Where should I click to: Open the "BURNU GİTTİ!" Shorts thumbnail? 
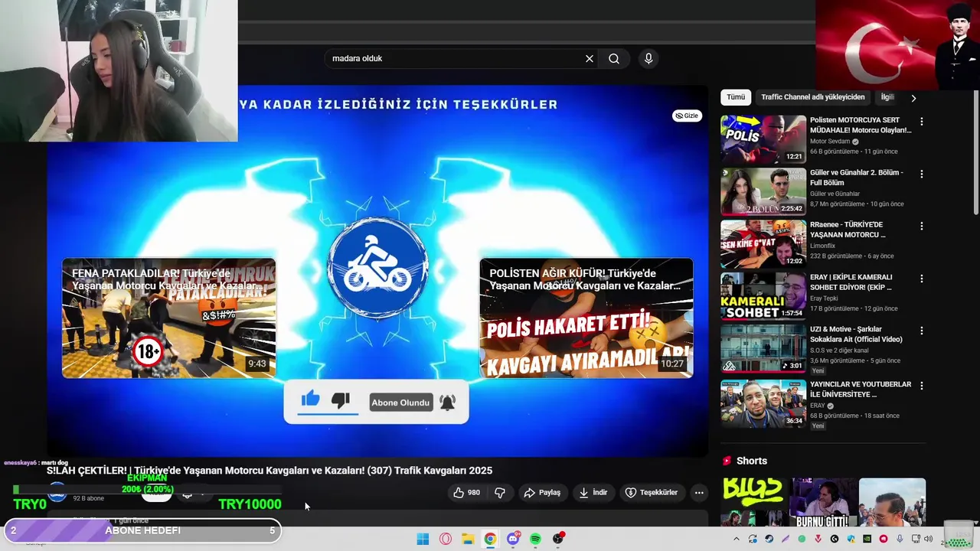[824, 502]
